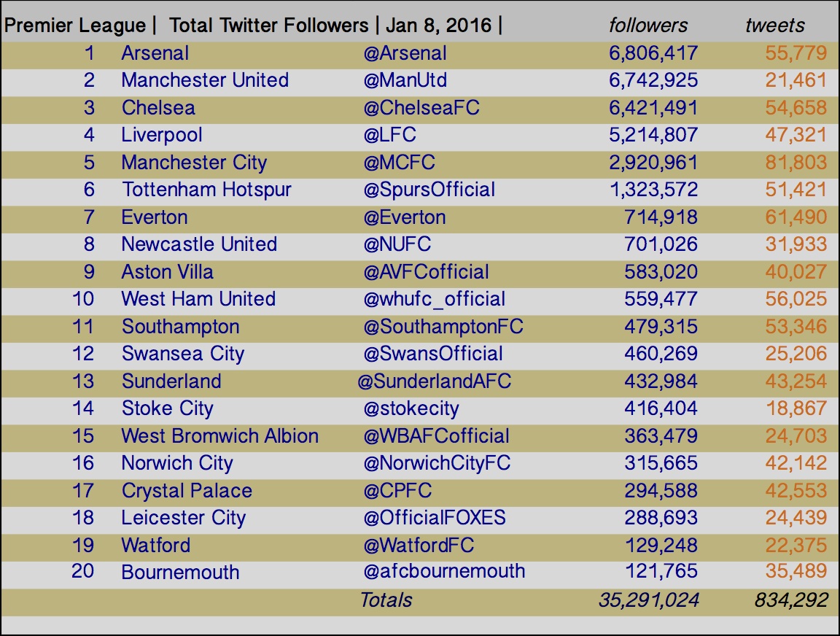Image resolution: width=840 pixels, height=636 pixels.
Task: Click the @LFC handle
Action: pos(389,134)
